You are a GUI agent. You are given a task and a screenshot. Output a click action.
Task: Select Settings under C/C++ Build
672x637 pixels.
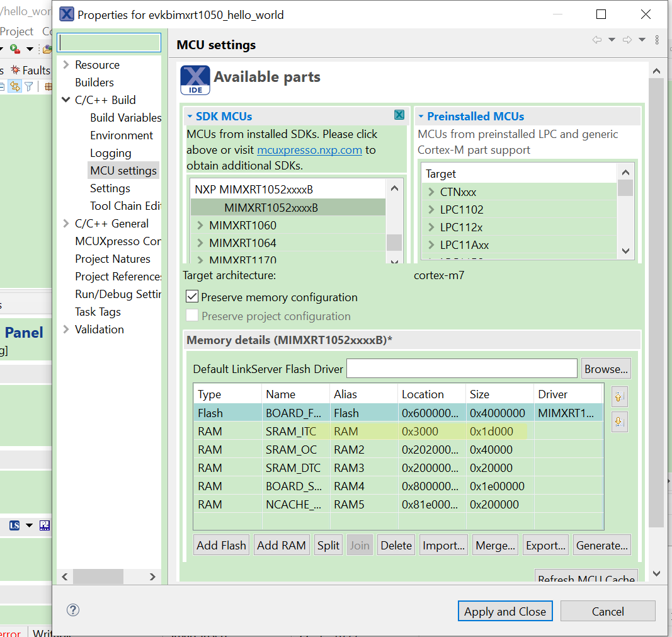pos(110,188)
